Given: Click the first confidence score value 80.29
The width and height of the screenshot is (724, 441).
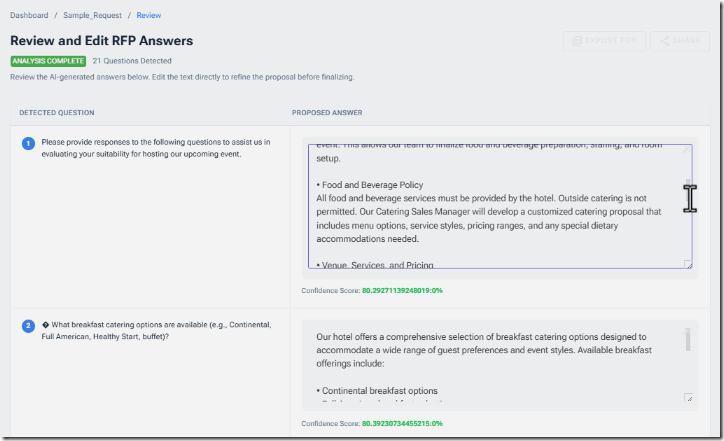Looking at the screenshot, I should point(402,291).
